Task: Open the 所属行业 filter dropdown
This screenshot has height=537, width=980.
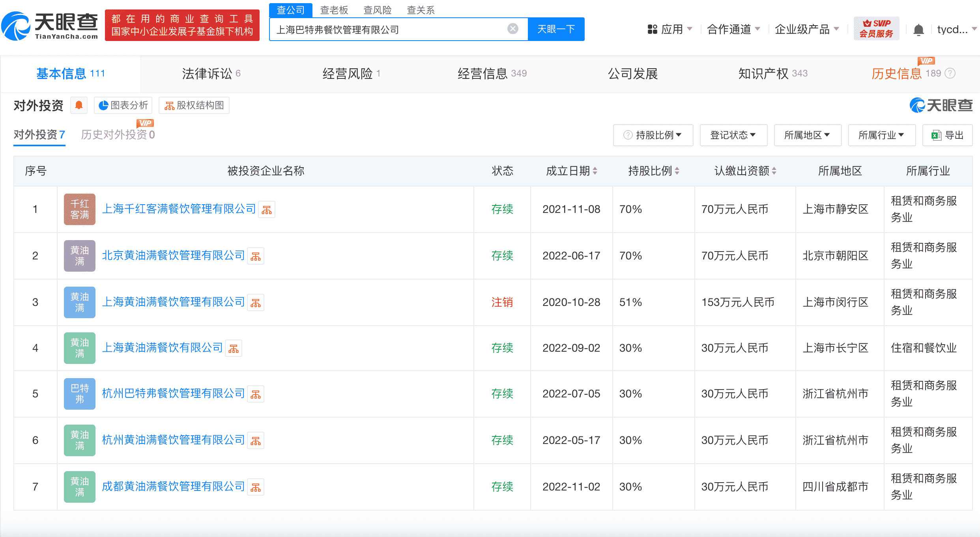Action: point(881,135)
